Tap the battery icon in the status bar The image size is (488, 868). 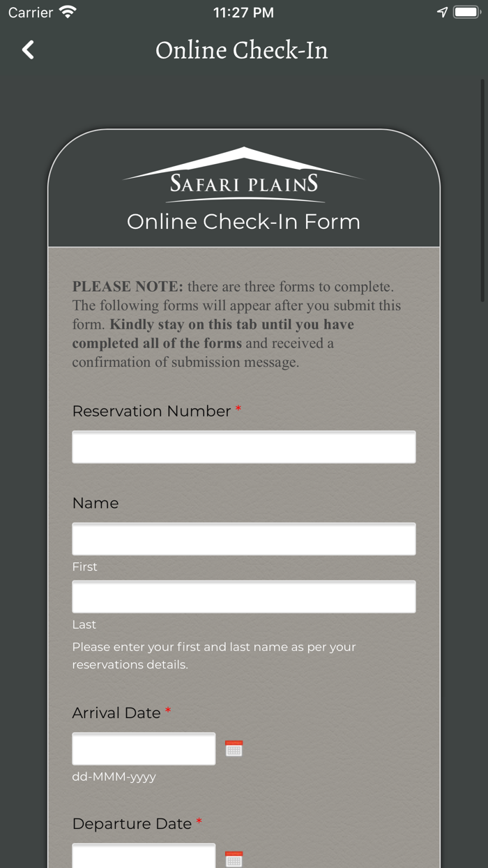[466, 13]
